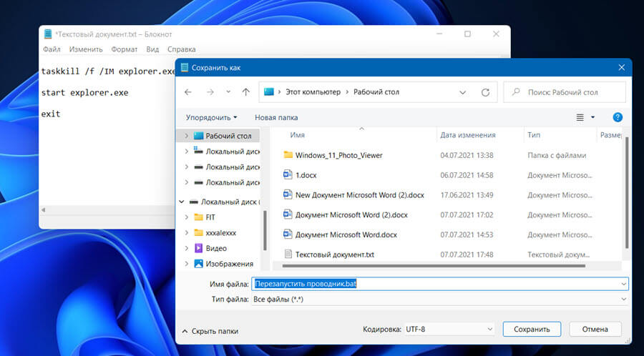Close the Сохранить как dialog
This screenshot has height=356, width=644.
click(621, 68)
